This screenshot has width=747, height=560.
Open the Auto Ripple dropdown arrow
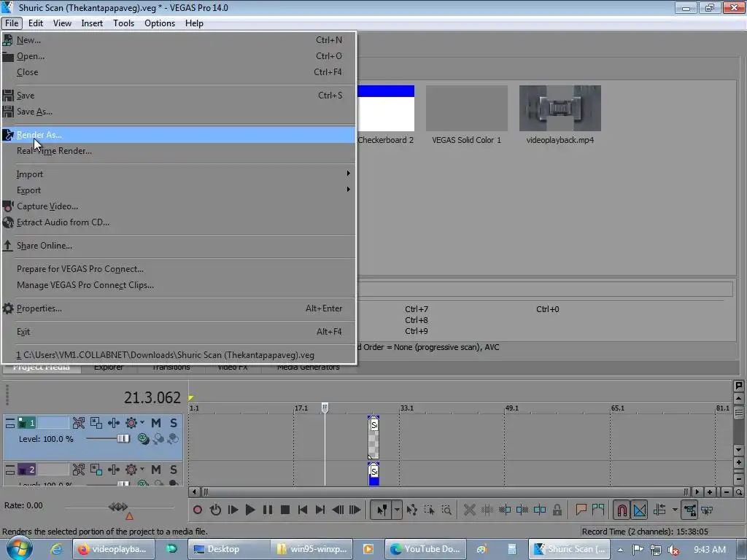(675, 510)
